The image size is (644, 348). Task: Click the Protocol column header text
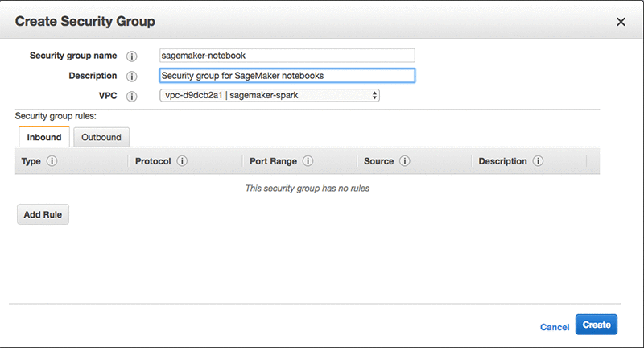(153, 161)
